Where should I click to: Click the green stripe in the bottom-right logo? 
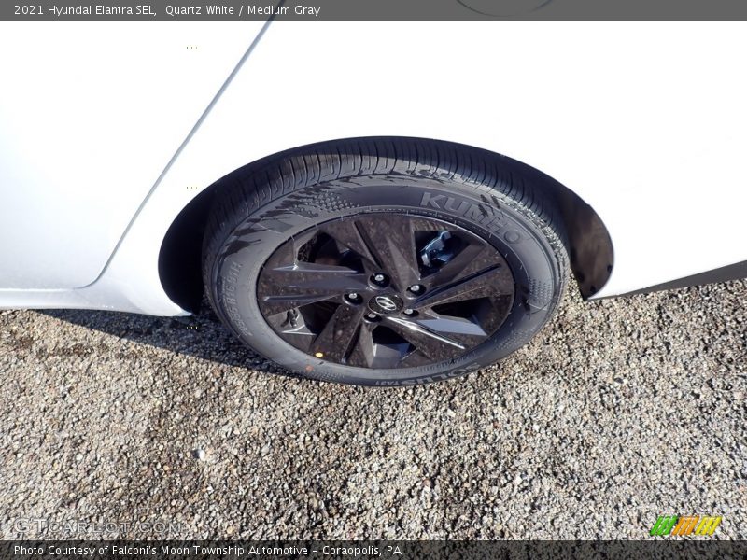pyautogui.click(x=662, y=525)
